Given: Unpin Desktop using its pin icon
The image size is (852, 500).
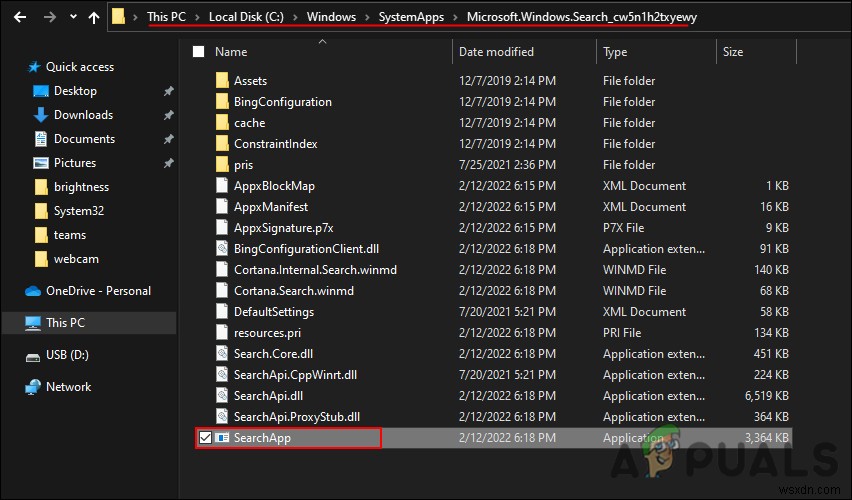Looking at the screenshot, I should click(x=169, y=91).
